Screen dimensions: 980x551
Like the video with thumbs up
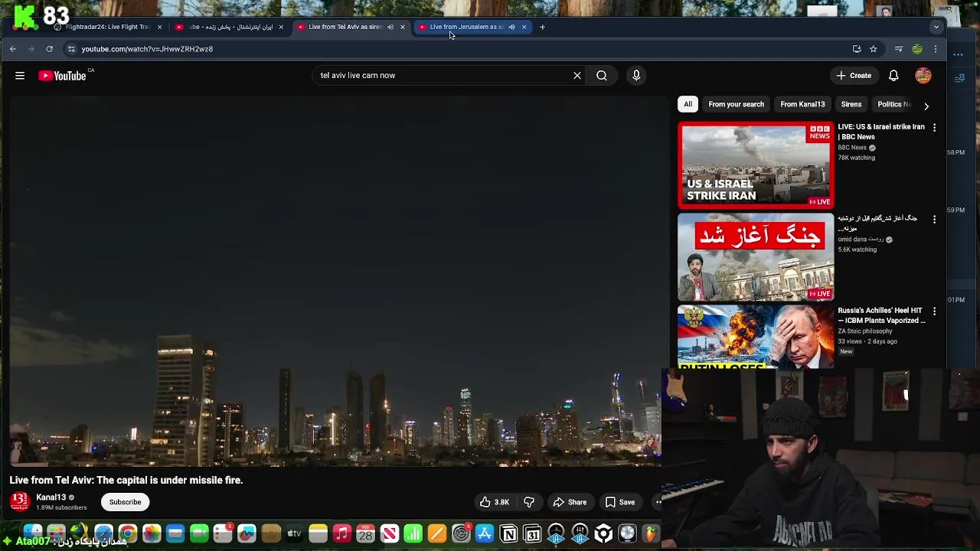click(x=495, y=502)
